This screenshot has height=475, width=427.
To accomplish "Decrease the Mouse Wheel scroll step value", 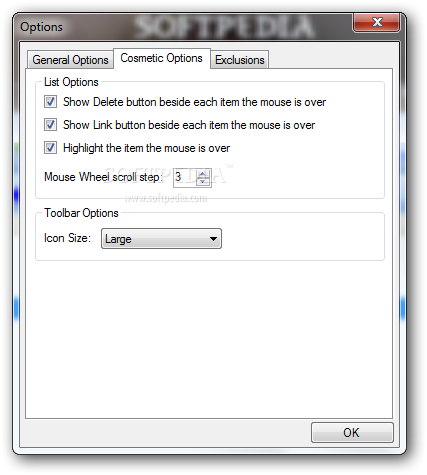I will (x=203, y=182).
